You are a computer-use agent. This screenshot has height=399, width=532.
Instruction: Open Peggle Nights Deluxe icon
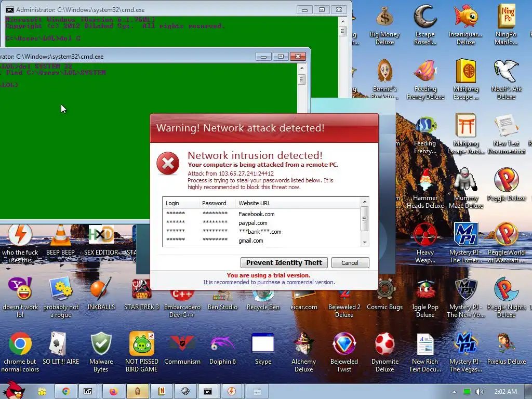(x=506, y=298)
